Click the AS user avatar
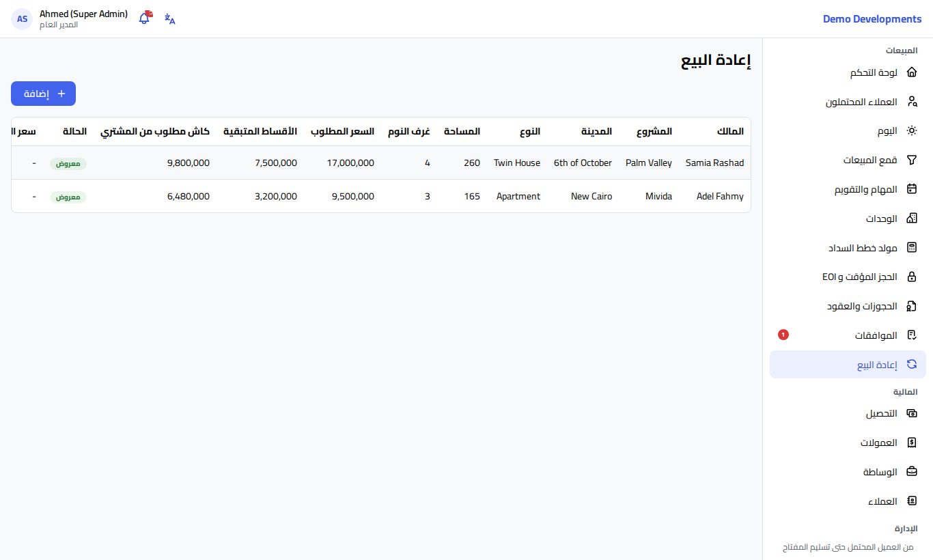 click(23, 19)
